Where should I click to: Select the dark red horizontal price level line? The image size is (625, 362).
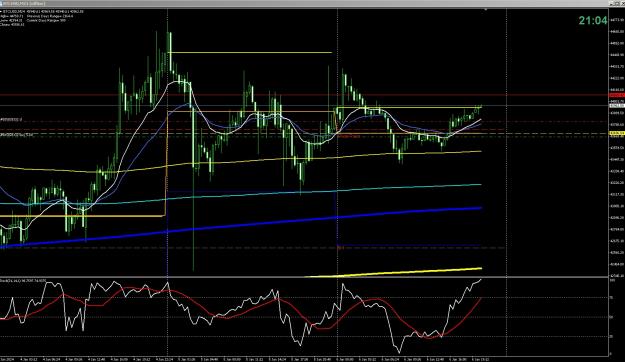point(305,95)
